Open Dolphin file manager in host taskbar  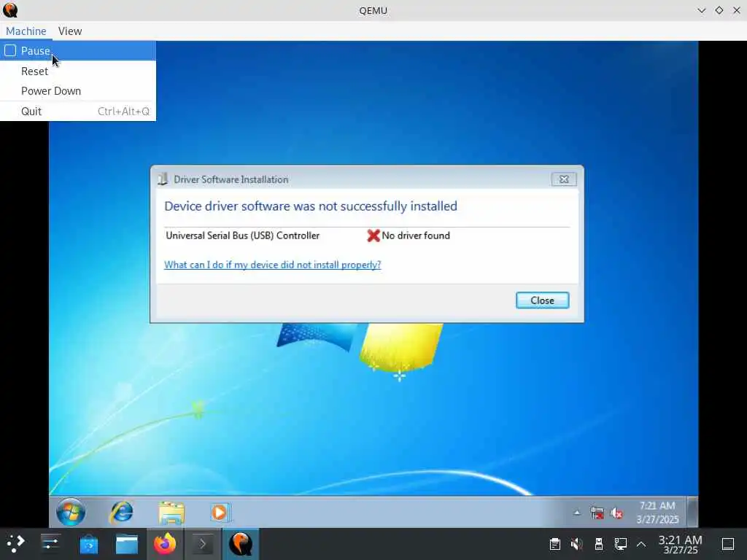coord(127,544)
